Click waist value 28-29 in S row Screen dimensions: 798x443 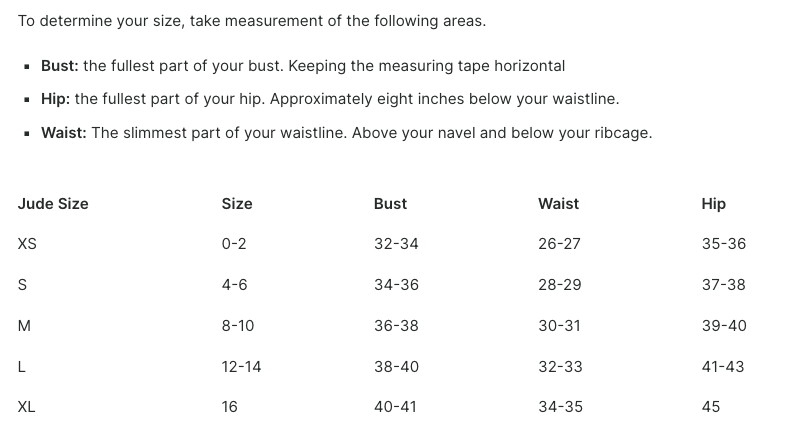click(559, 285)
